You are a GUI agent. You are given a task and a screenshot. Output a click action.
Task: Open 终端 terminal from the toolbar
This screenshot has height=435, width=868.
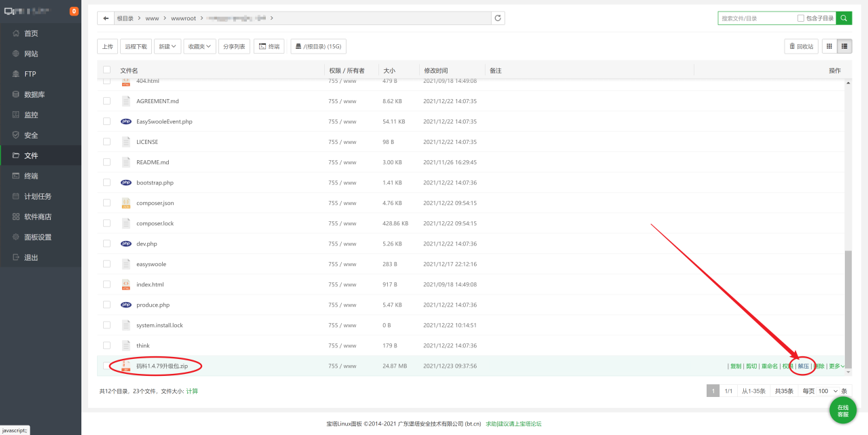269,46
